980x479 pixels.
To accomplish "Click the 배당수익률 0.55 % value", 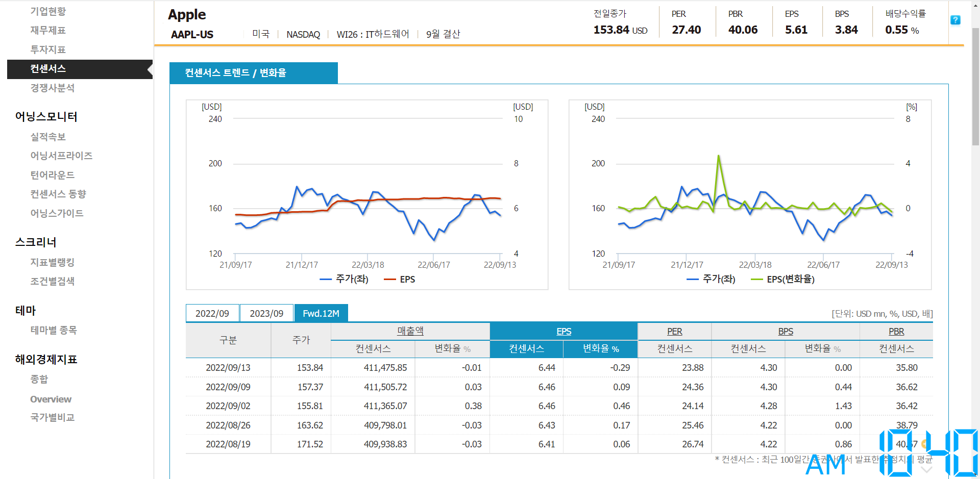I will coord(902,30).
